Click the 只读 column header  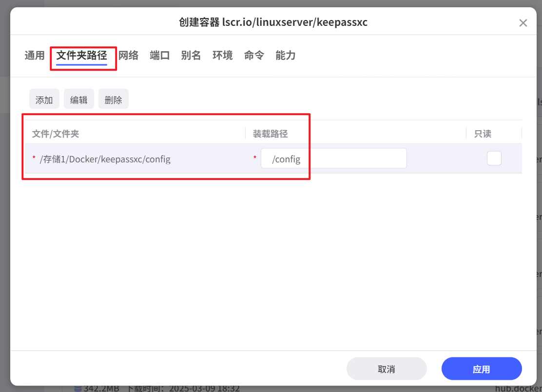click(483, 134)
